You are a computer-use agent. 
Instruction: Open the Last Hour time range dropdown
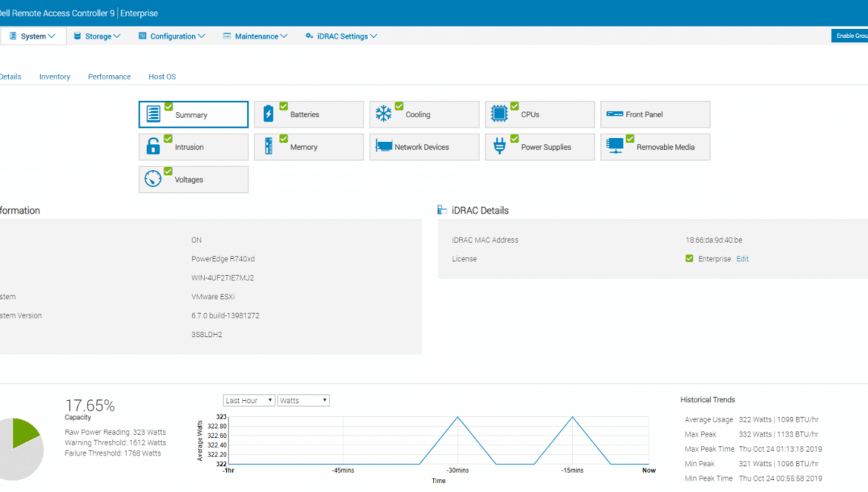[249, 400]
